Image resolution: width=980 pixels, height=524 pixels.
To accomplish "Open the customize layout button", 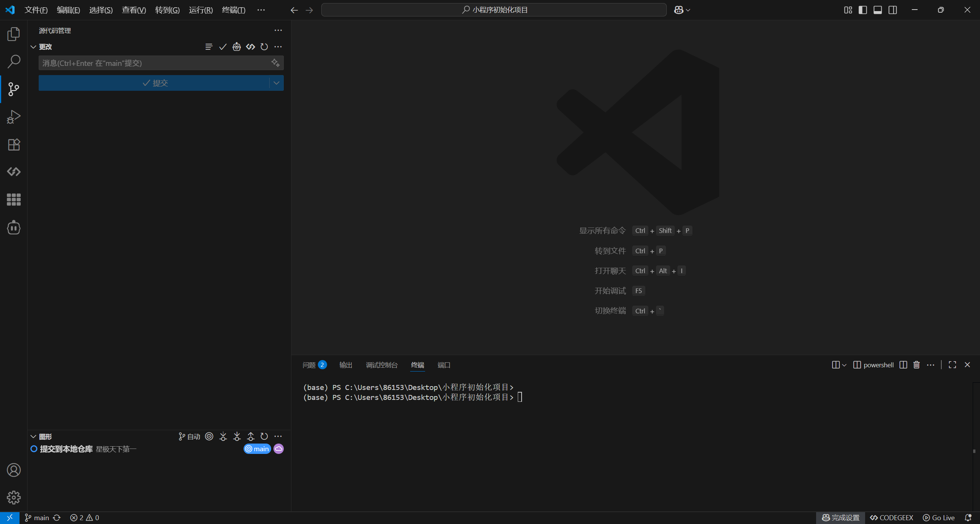I will click(848, 10).
